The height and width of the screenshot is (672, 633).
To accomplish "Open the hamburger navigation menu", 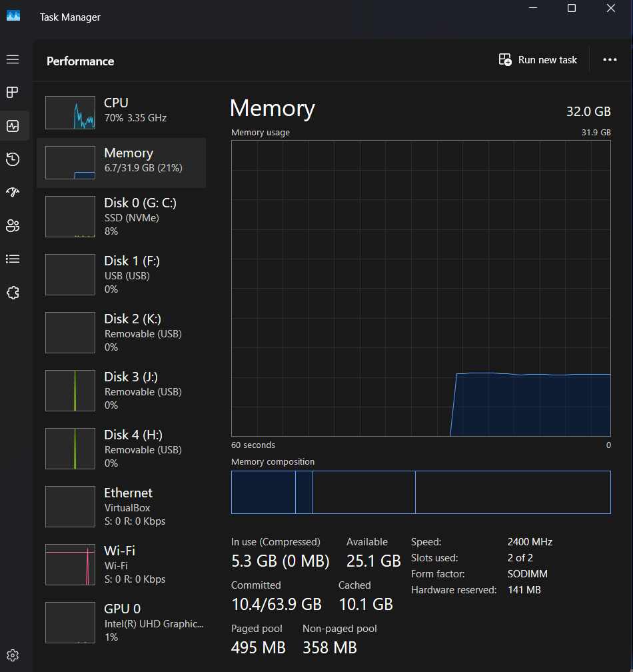I will point(13,59).
